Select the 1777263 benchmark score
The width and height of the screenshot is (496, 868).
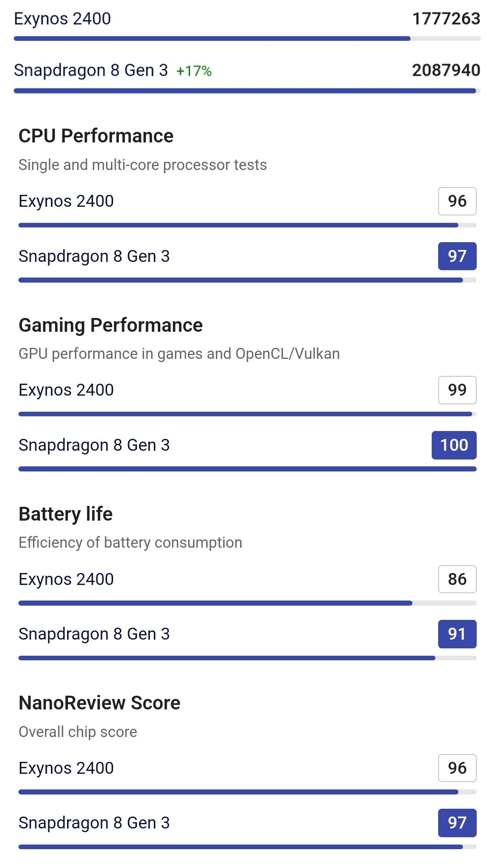click(x=446, y=19)
